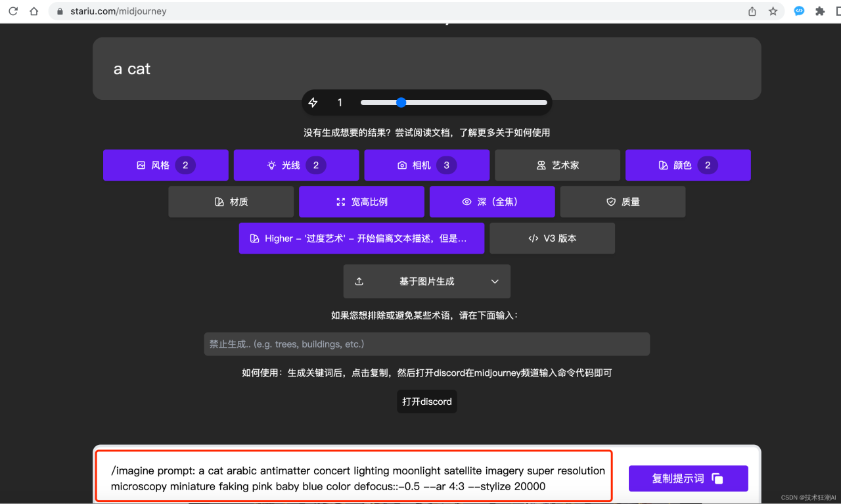Expand the 基于图片生成 dropdown

click(x=427, y=281)
